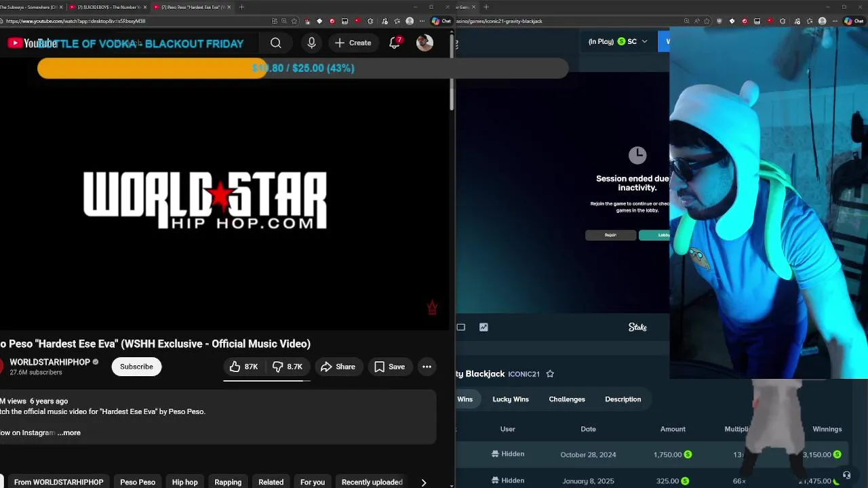Dislike the video with 8.7K thumbs down

pyautogui.click(x=288, y=367)
